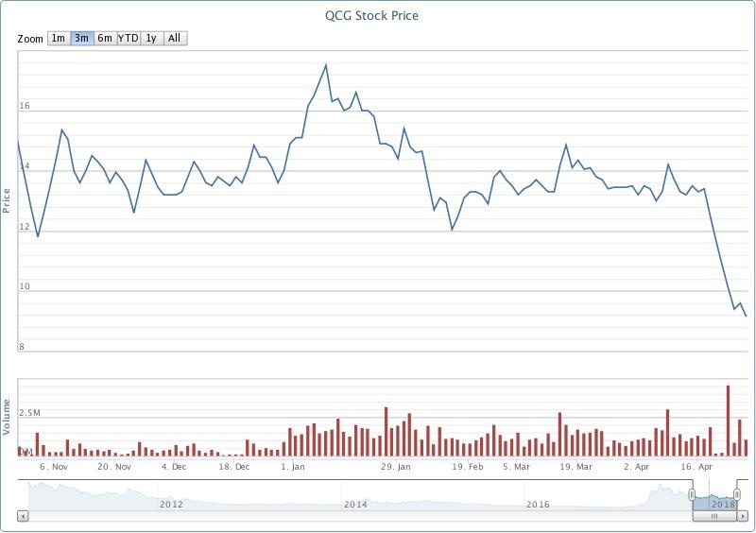The image size is (756, 533).
Task: Click the scrollbar left arrow
Action: click(x=24, y=515)
